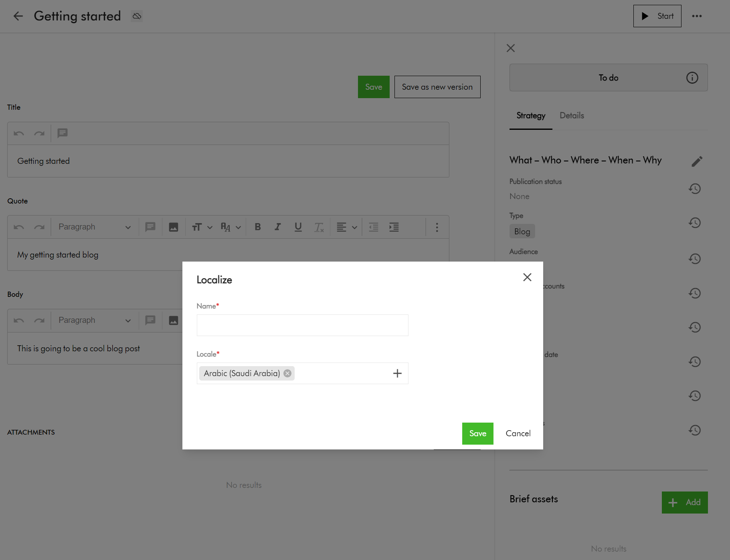Remove the Arabic (Saudi Arabia) locale chip
The width and height of the screenshot is (730, 560).
coord(287,373)
